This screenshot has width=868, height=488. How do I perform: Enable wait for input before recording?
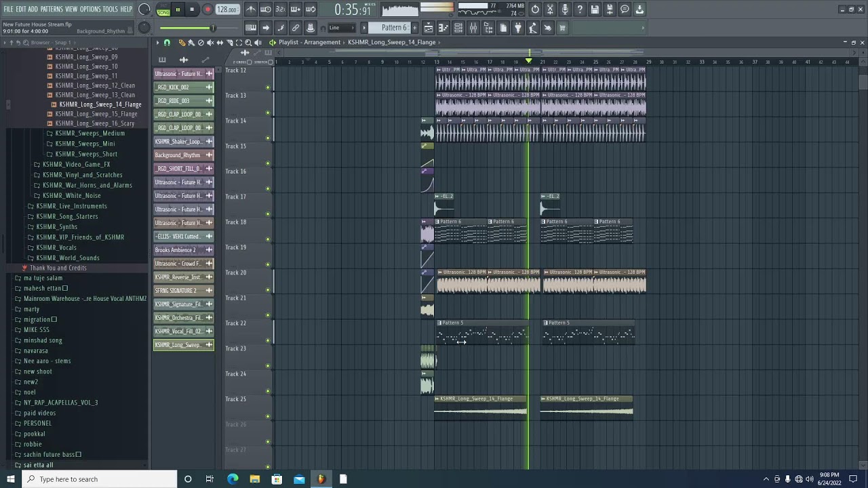coord(265,9)
